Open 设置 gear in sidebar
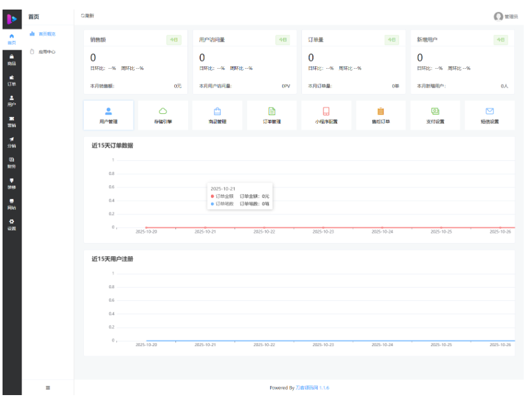The image size is (532, 404). [x=11, y=225]
